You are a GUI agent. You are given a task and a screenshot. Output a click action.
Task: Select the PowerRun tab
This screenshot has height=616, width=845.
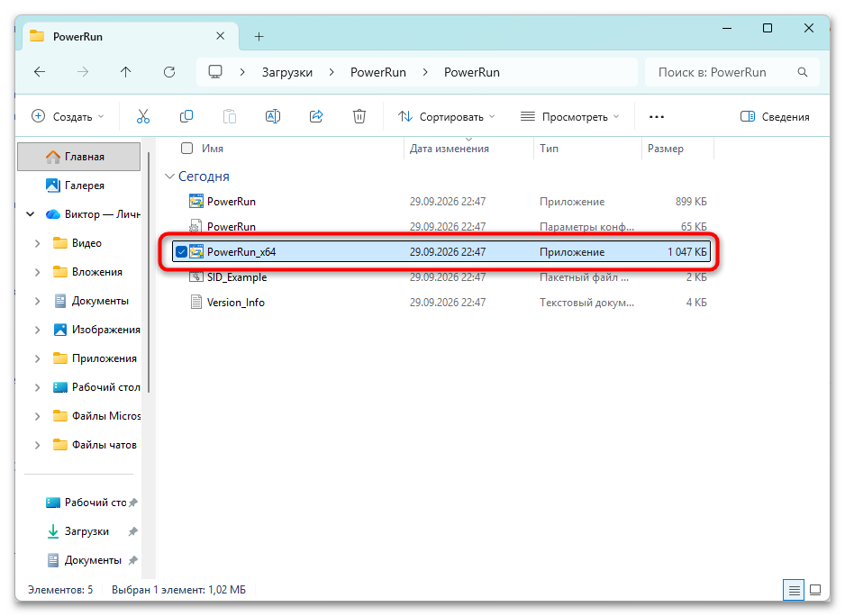click(x=131, y=37)
